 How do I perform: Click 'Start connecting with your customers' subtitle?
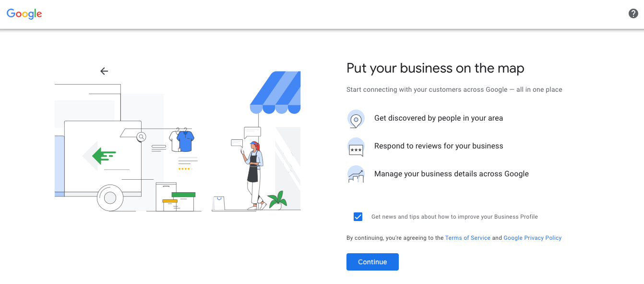[x=454, y=89]
